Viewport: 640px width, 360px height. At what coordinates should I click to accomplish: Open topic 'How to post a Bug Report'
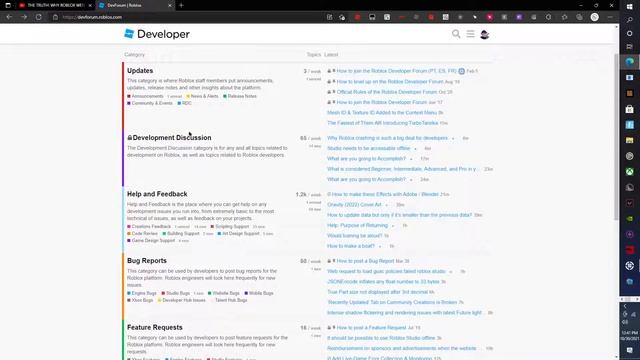(365, 261)
